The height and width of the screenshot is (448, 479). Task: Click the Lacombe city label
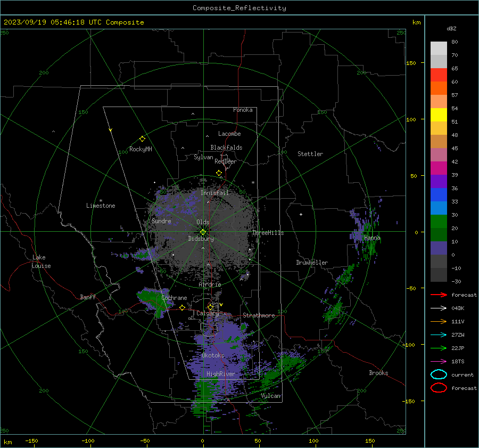pos(229,134)
